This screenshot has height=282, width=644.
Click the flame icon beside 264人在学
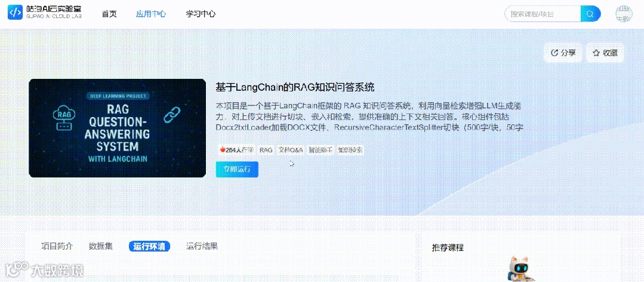(x=223, y=150)
